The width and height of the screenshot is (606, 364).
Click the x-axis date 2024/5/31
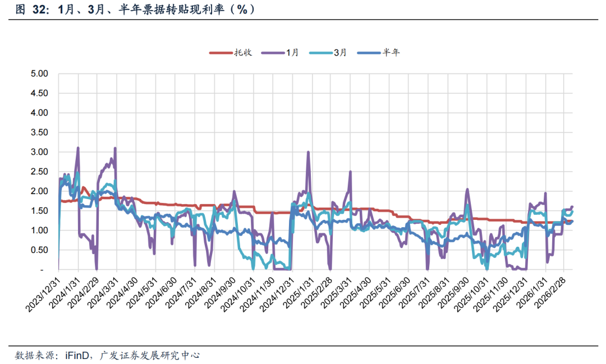[142, 293]
